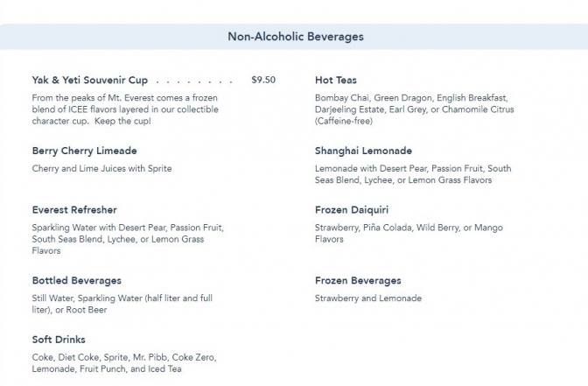Click the Sparkling Water with Desert Pear description
The image size is (588, 386).
pos(128,239)
